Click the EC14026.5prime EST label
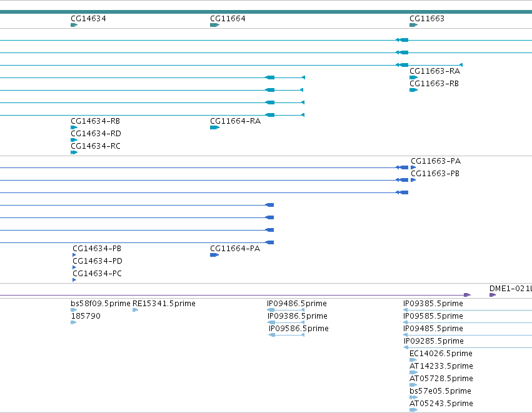This screenshot has width=532, height=413. 441,354
